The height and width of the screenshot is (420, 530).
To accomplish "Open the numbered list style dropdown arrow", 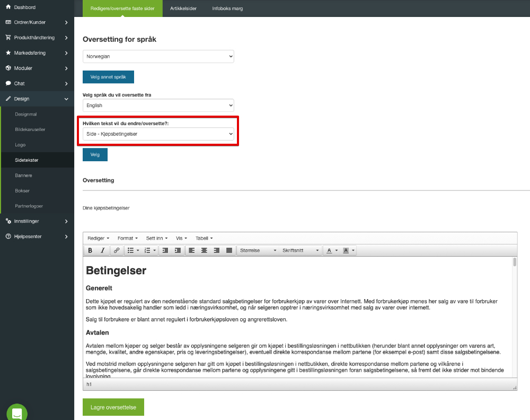I will tap(154, 251).
